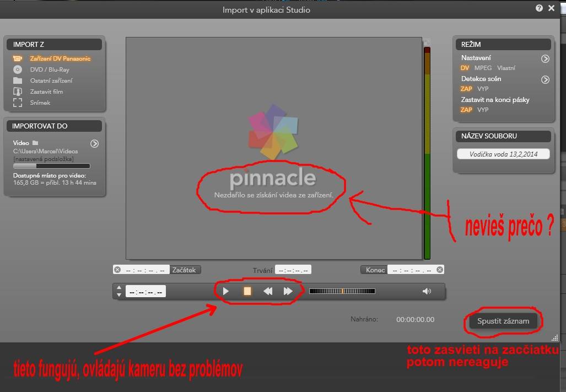Click the audio level meter

[427, 153]
